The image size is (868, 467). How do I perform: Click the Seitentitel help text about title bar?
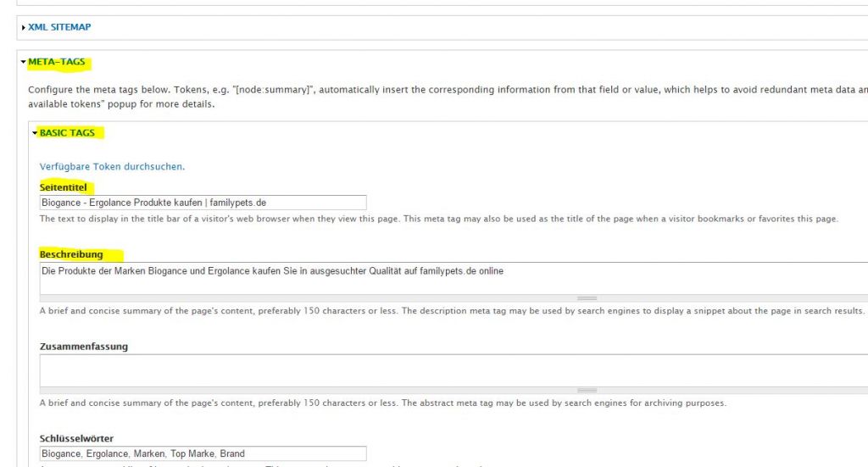pos(438,219)
